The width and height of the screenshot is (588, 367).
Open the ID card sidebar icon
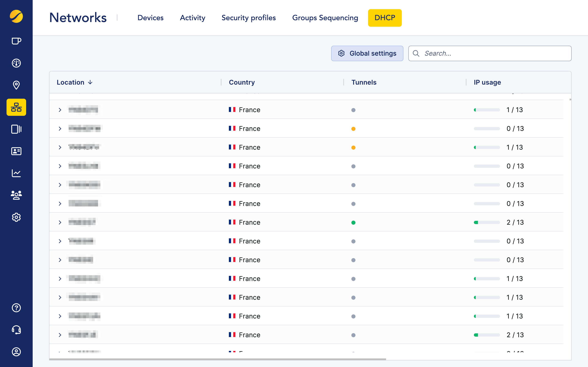16,151
